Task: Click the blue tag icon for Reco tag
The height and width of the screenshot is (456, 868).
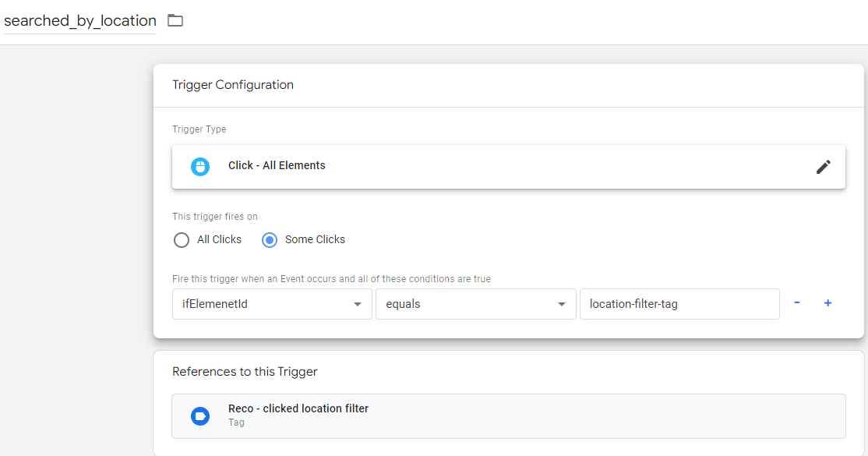Action: tap(200, 416)
